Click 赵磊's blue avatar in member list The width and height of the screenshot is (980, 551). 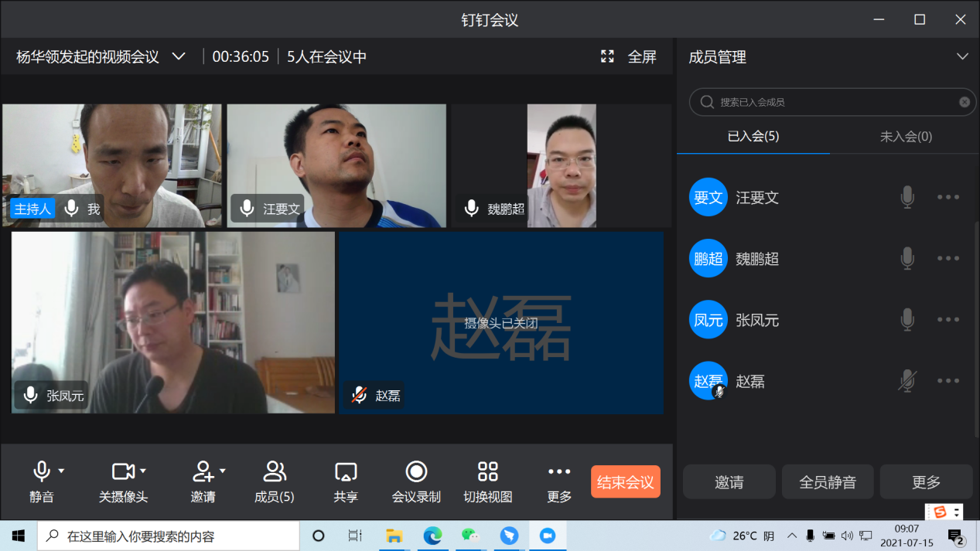pos(709,380)
